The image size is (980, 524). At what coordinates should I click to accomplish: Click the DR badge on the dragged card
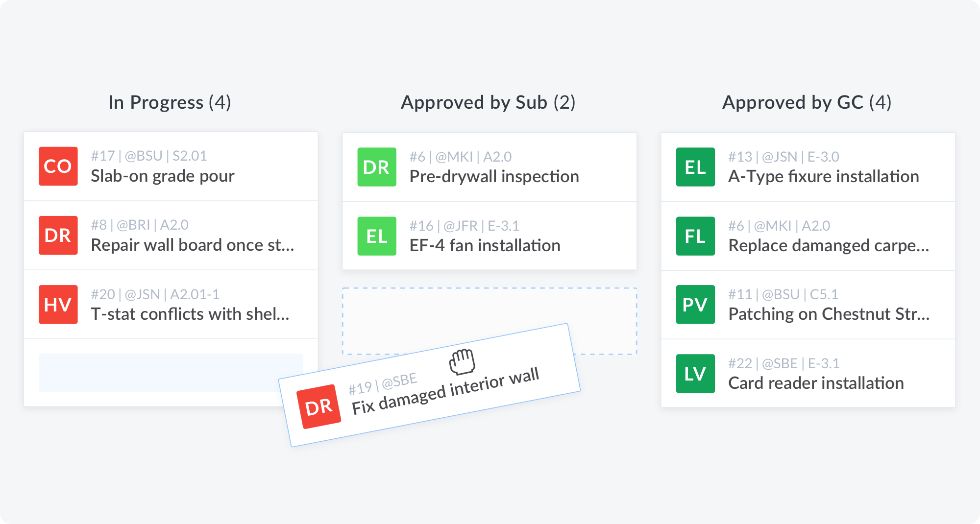pos(319,406)
